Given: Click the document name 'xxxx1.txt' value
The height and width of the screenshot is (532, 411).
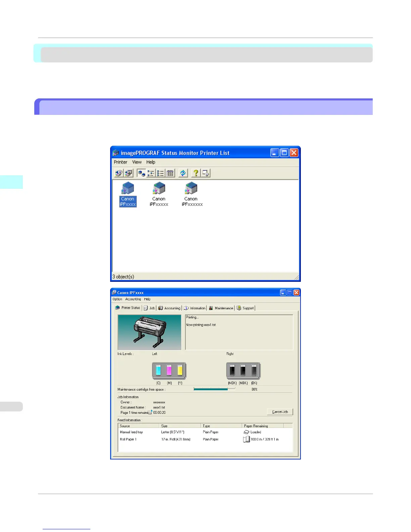Looking at the screenshot, I should point(159,407).
